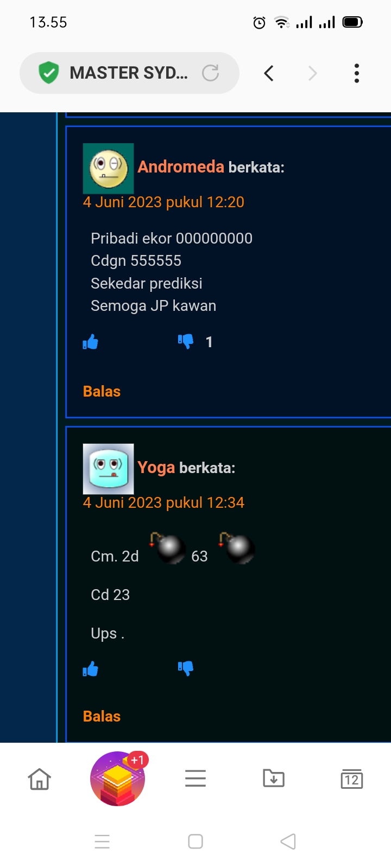
Task: Tap the green shield security icon
Action: pyautogui.click(x=48, y=73)
